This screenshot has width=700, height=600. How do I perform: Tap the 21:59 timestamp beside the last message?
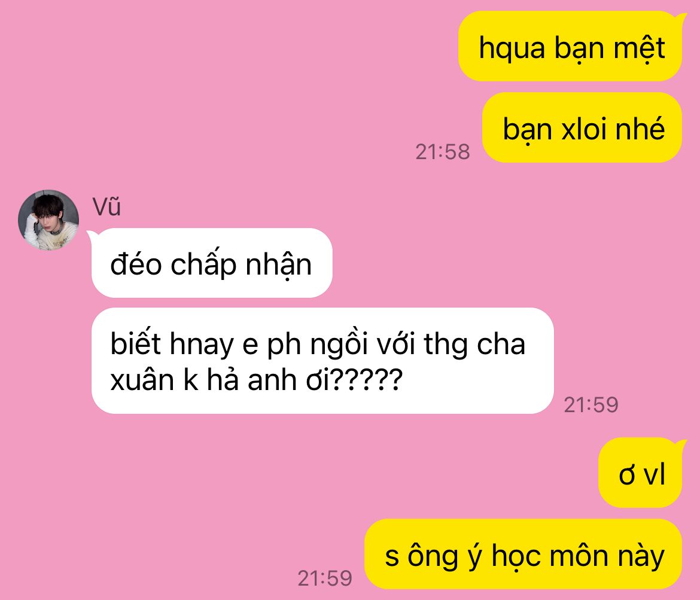pyautogui.click(x=325, y=578)
